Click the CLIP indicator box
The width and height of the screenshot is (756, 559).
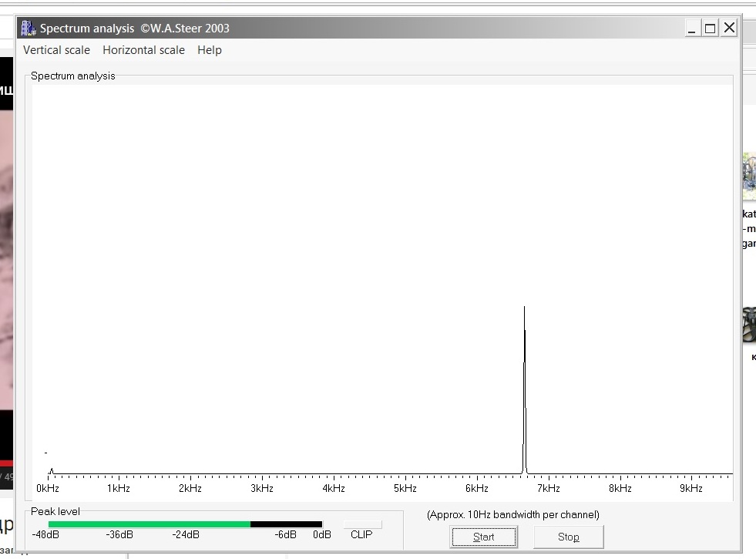(362, 524)
